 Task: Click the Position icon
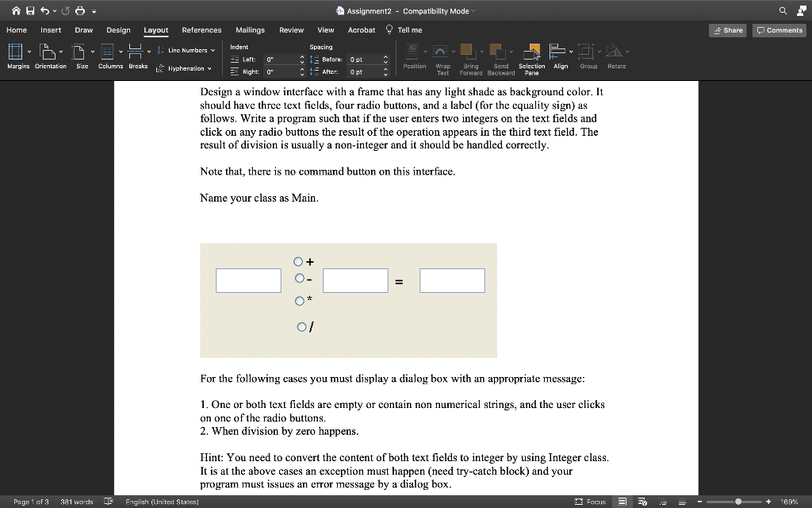coord(412,52)
